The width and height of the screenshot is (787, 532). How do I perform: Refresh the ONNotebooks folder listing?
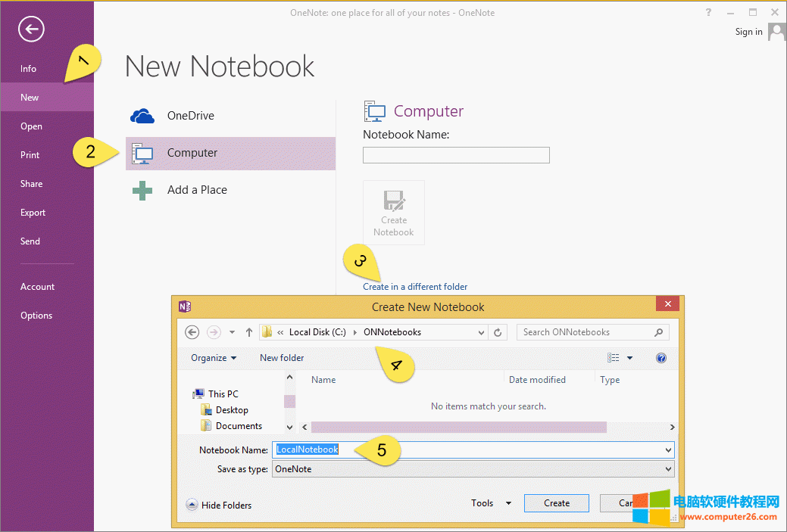point(498,332)
